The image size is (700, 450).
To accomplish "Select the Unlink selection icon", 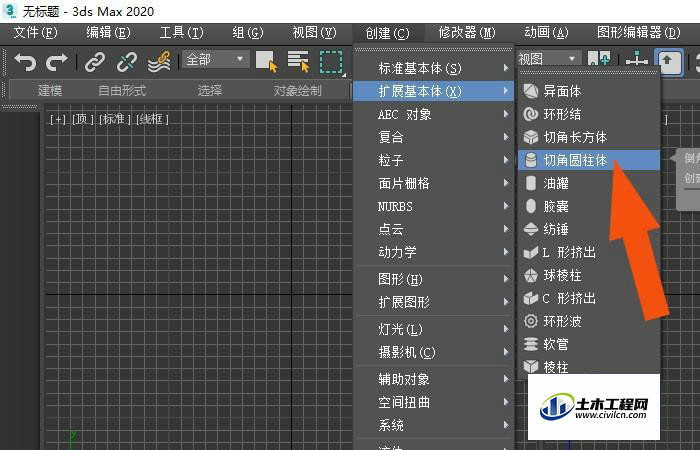I will coord(127,61).
